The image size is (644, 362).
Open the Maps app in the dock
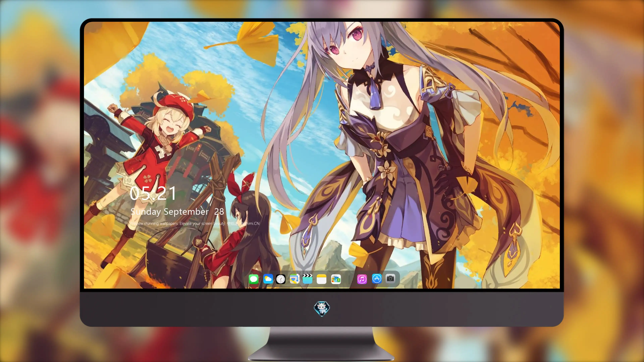coord(294,279)
